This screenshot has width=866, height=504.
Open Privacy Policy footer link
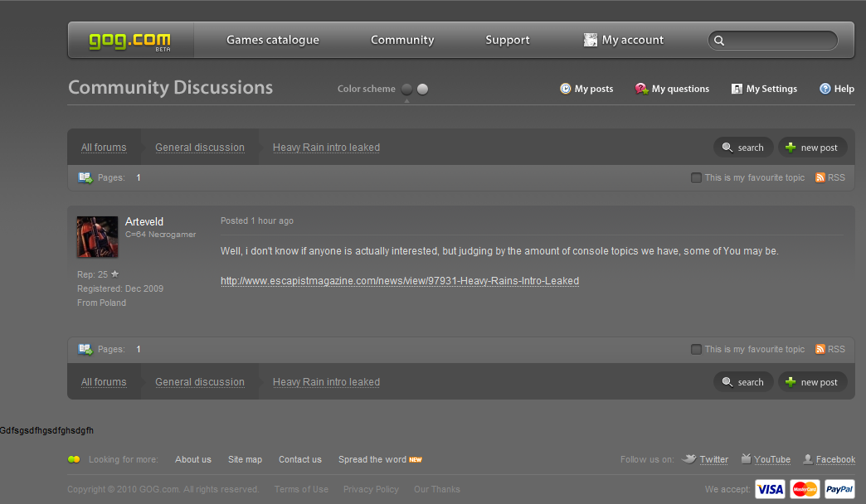point(371,489)
